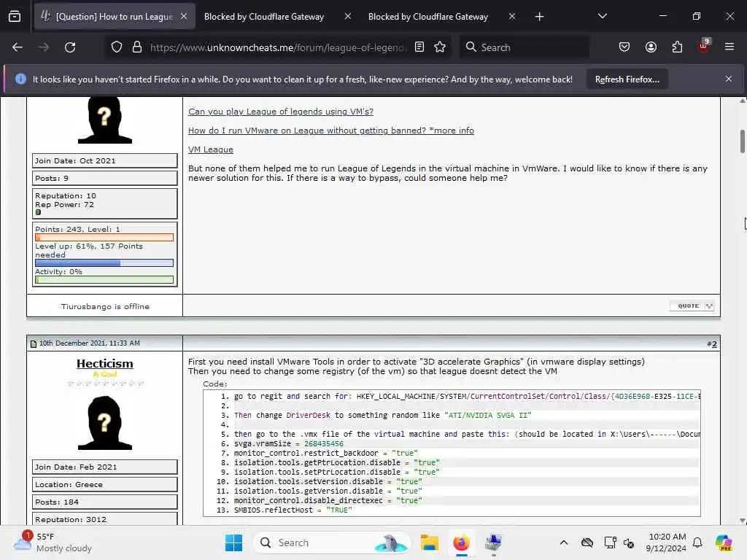Click 'Location: Greece' text
Image resolution: width=747 pixels, height=560 pixels.
69,484
